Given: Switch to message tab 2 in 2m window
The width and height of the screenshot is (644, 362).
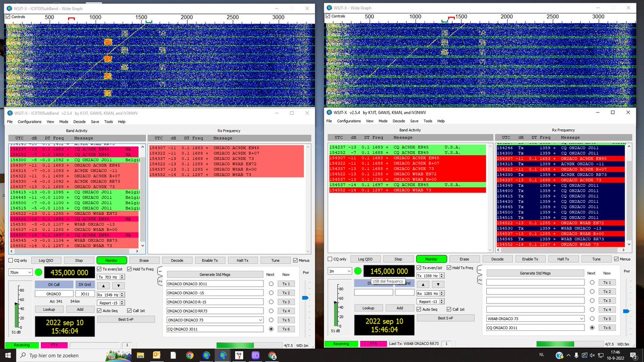Looking at the screenshot, I should coord(480,279).
